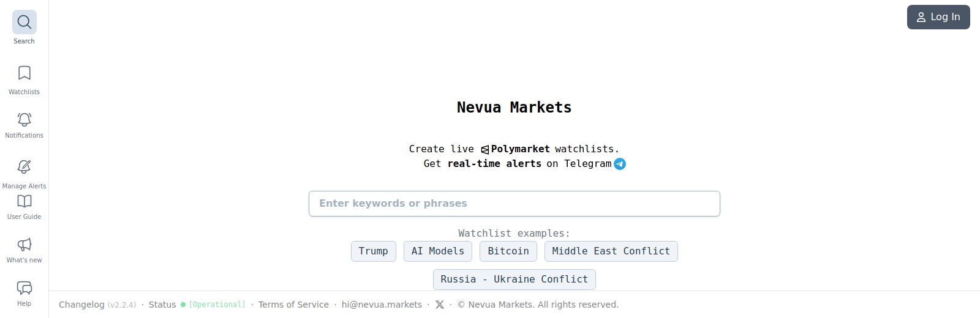The width and height of the screenshot is (980, 318).
Task: Click the What's new megaphone icon
Action: [24, 245]
